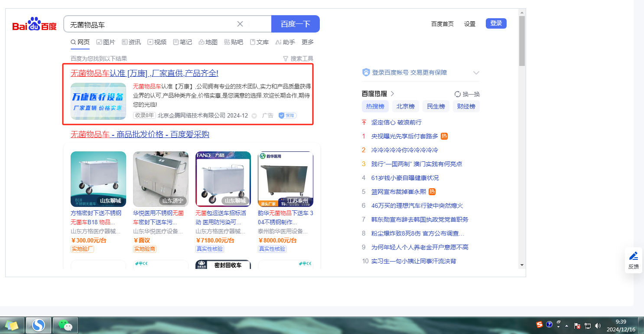Click the 实地验厂 tag
The image size is (644, 334).
pos(82,249)
